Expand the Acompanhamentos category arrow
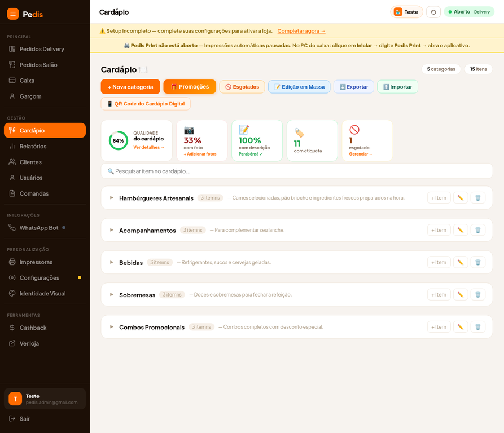 [112, 230]
